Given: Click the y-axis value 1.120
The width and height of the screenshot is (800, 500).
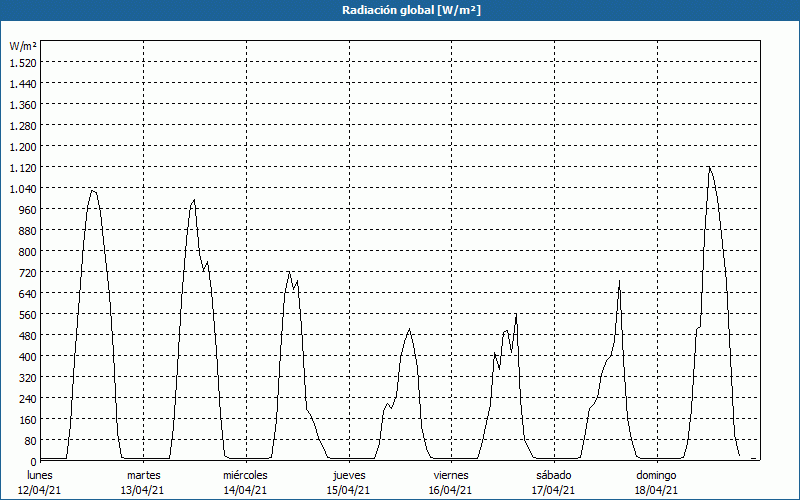Looking at the screenshot, I should 23,168.
